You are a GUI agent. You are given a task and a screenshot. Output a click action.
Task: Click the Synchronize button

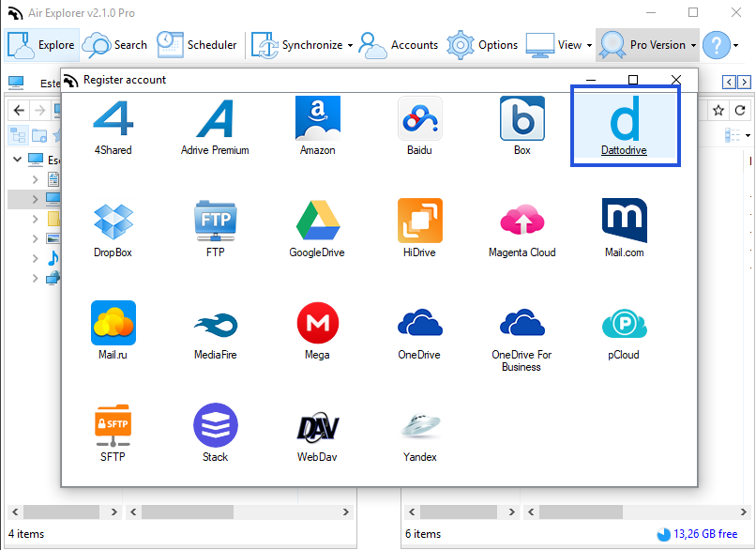(296, 45)
